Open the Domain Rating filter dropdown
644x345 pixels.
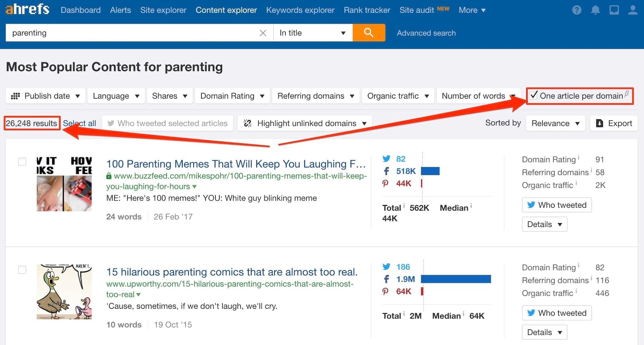pyautogui.click(x=232, y=96)
